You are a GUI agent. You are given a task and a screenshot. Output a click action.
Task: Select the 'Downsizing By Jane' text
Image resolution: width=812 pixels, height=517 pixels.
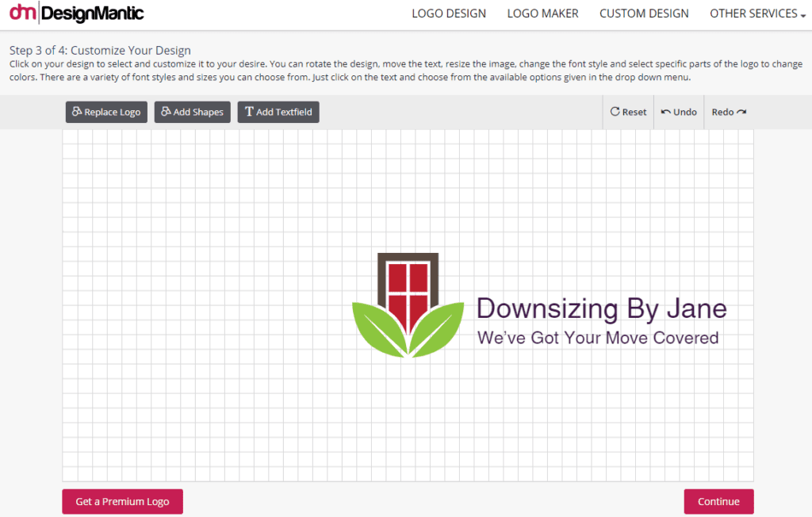point(602,308)
